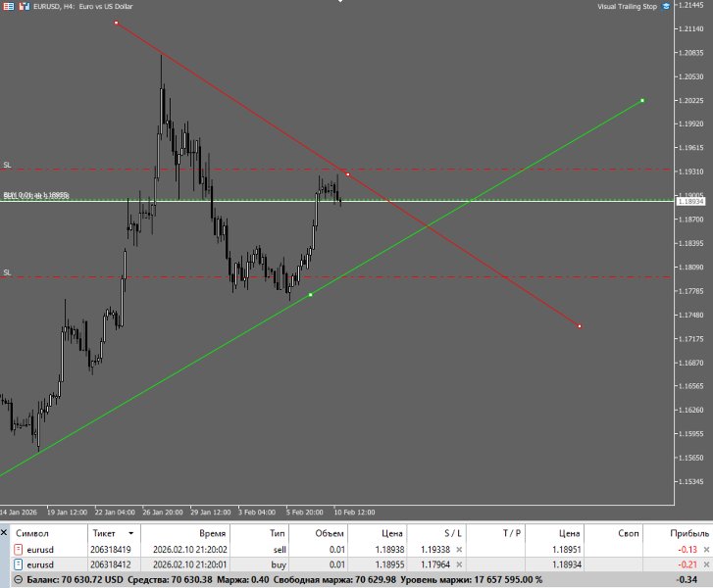Viewport: 713px width, 588px height.
Task: Click the Visual Trailing Stop expert icon
Action: [667, 6]
